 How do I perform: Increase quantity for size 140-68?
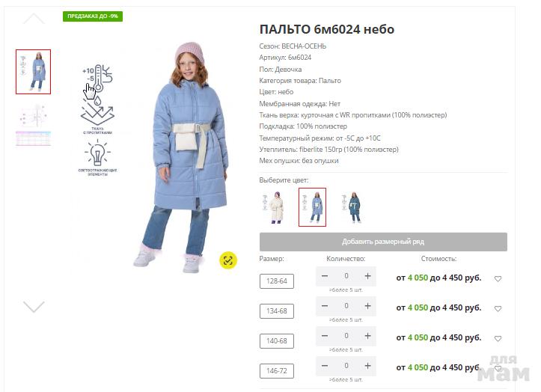coord(368,336)
